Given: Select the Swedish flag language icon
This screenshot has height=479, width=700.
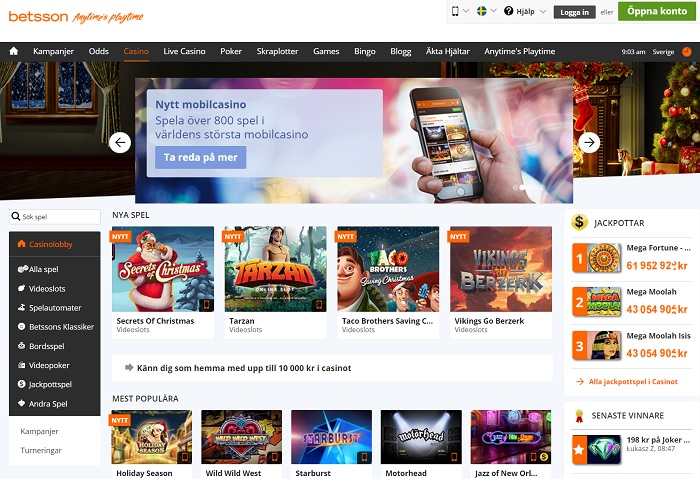Looking at the screenshot, I should tap(482, 11).
